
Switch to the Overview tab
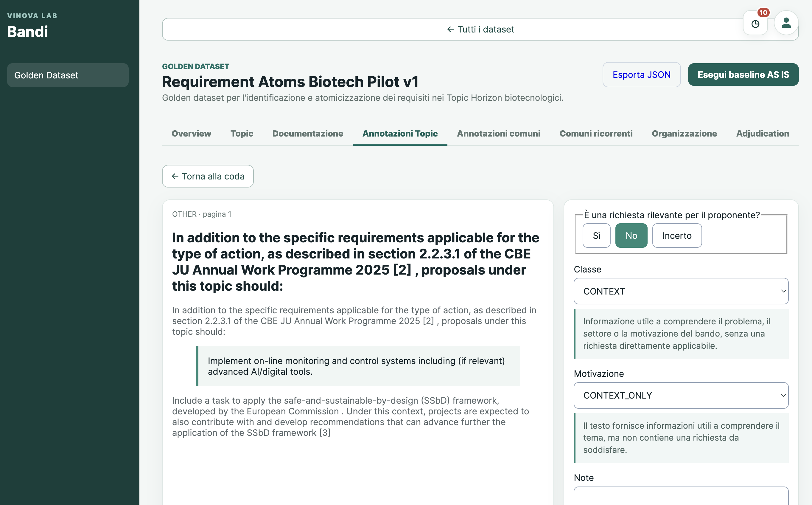[191, 134]
